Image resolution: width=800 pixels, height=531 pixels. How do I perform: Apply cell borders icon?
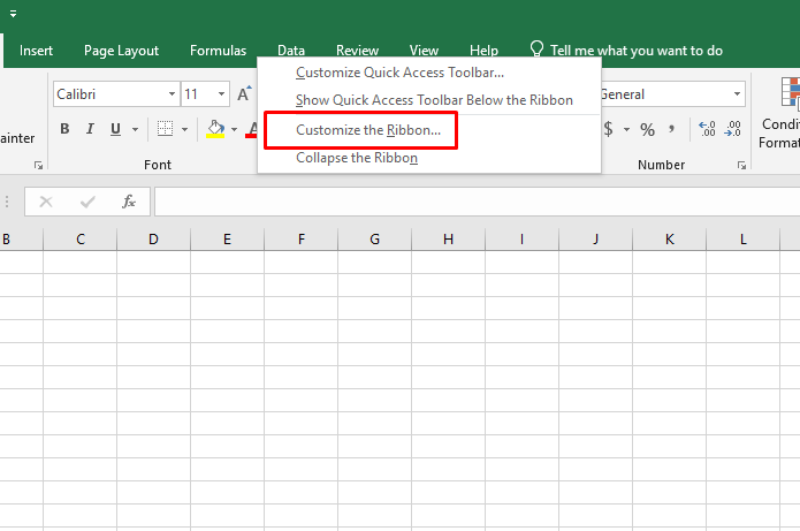(165, 129)
